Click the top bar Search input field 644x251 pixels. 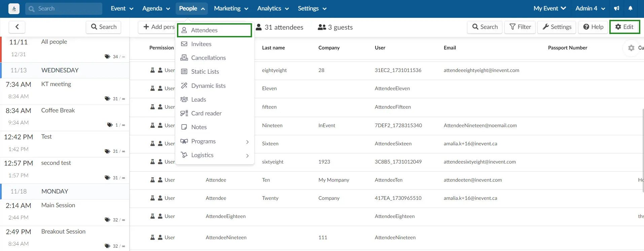pos(64,8)
